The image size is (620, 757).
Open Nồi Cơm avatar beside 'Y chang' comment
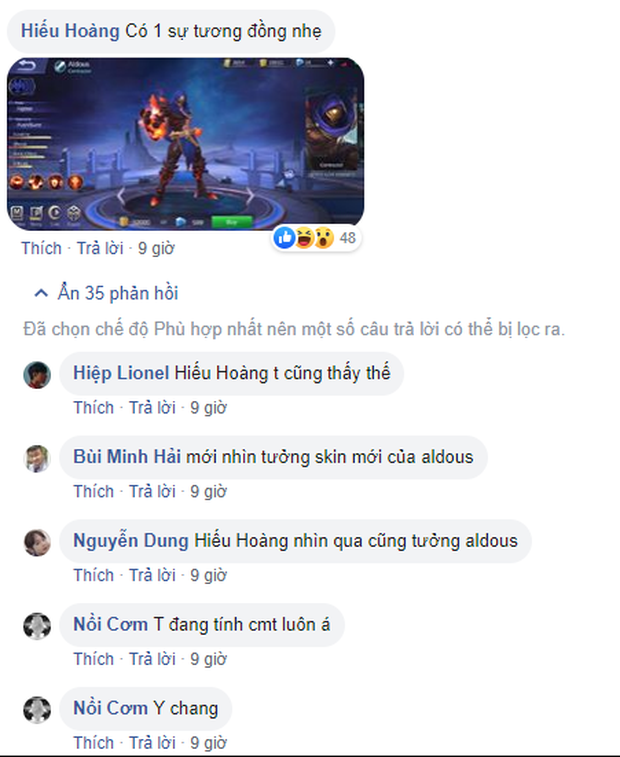(37, 710)
